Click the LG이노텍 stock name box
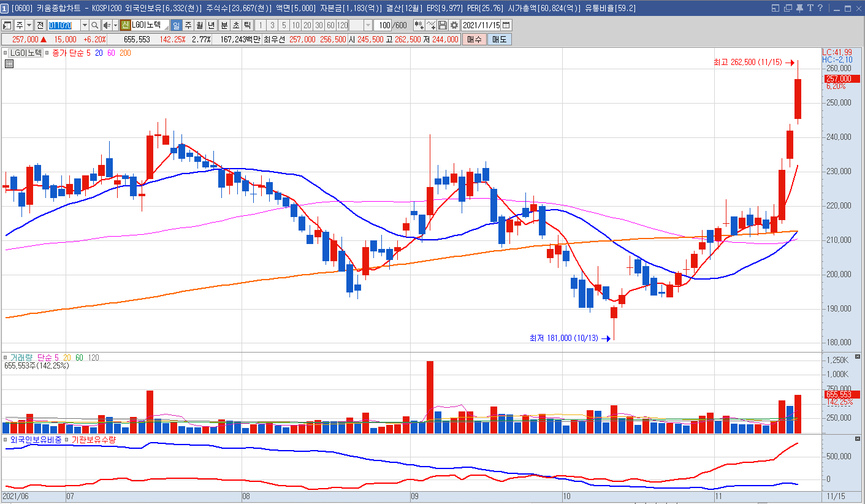 pos(150,25)
